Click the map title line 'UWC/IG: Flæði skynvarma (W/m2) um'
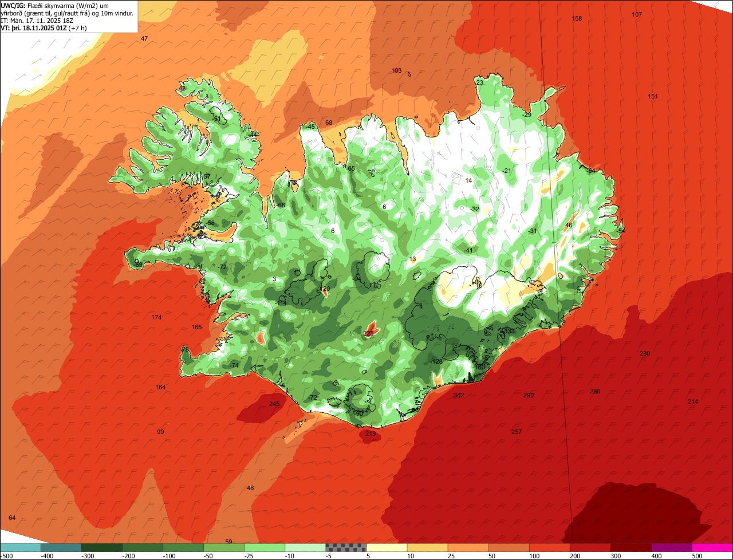 coord(54,5)
